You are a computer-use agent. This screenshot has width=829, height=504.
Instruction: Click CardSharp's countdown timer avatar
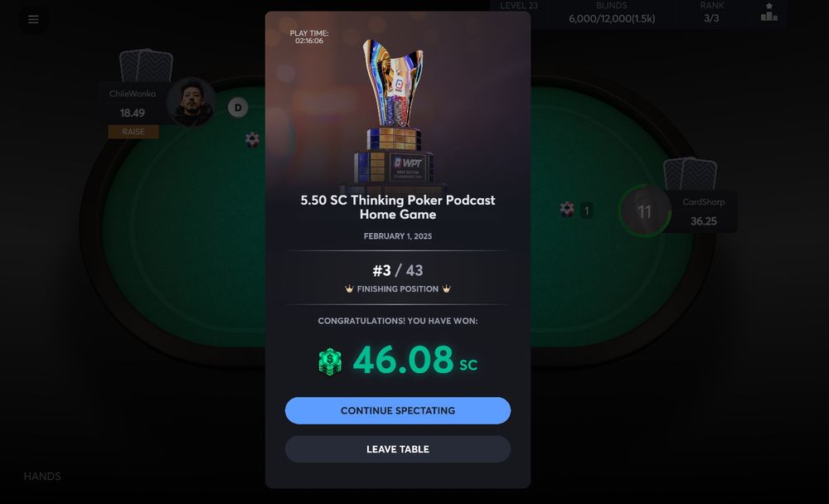(x=644, y=211)
